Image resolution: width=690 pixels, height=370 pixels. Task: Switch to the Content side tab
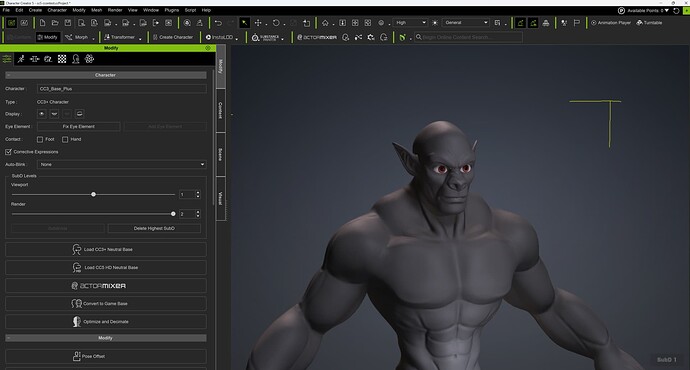[x=221, y=110]
